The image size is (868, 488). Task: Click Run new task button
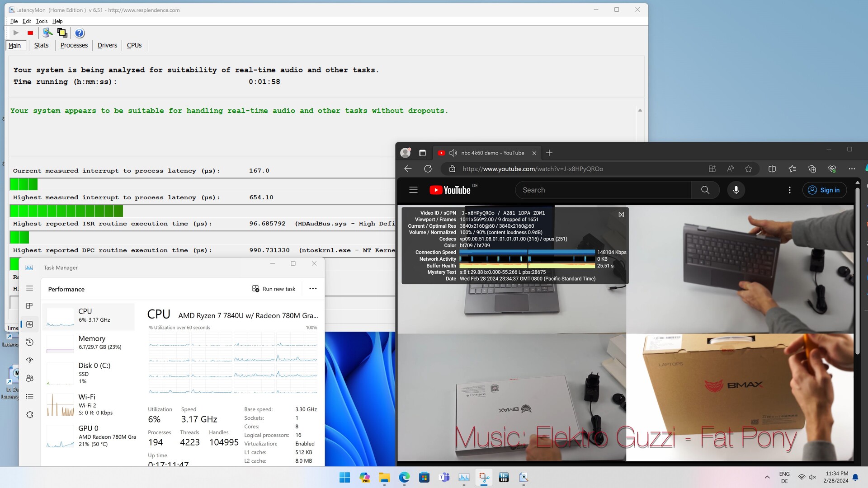pyautogui.click(x=274, y=289)
